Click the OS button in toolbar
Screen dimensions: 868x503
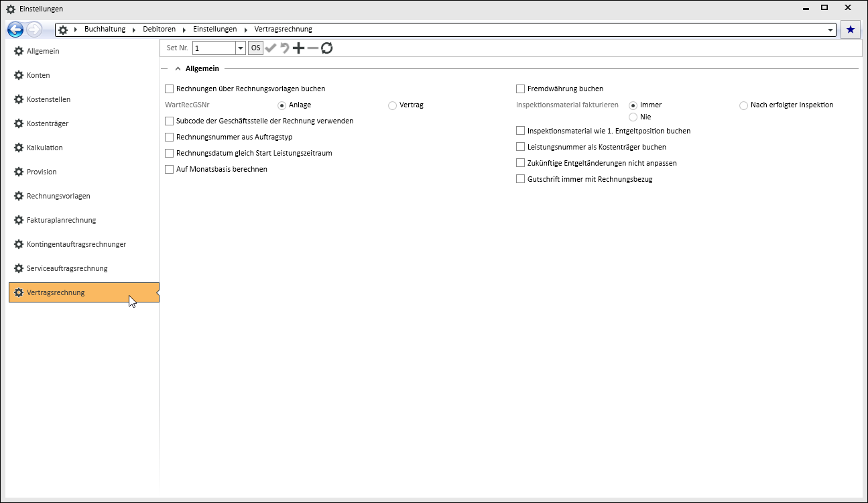[256, 48]
